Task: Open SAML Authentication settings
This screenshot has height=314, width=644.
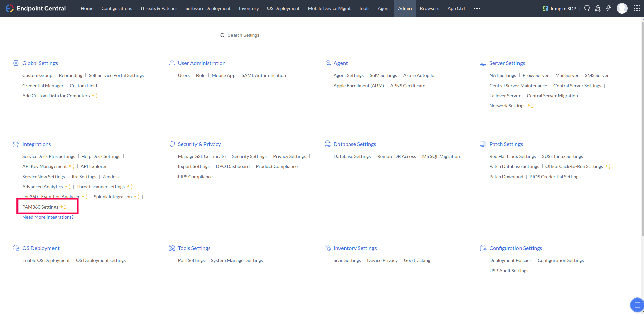Action: pyautogui.click(x=264, y=75)
